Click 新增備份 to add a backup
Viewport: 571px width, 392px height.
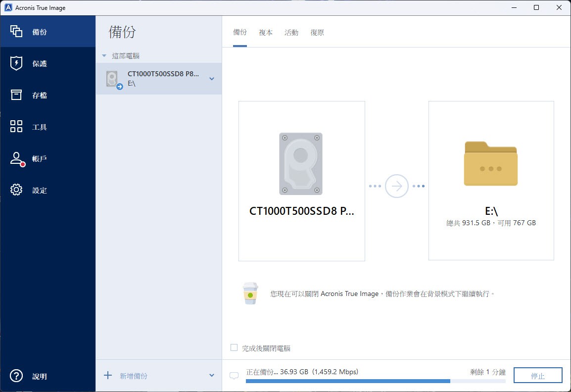point(133,376)
